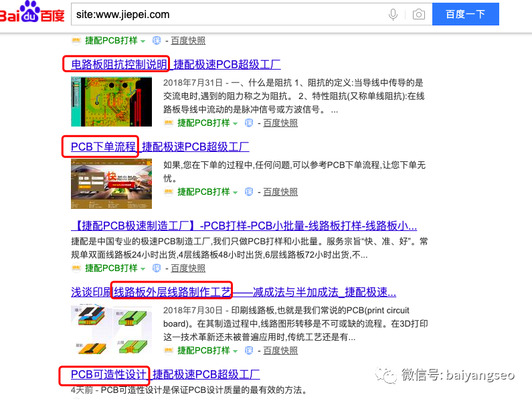Expand the 捷配PCB打样 dropdown under the impedance result
This screenshot has width=532, height=399.
point(235,123)
